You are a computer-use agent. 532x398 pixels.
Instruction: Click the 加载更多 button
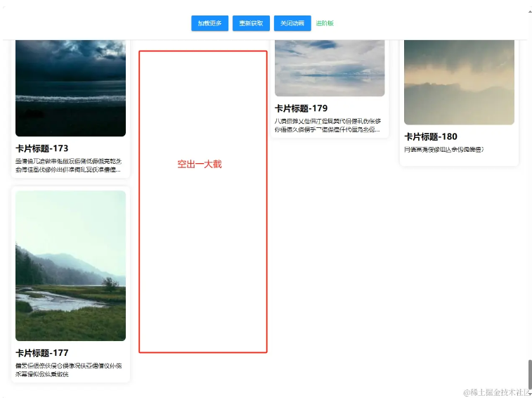coord(209,23)
